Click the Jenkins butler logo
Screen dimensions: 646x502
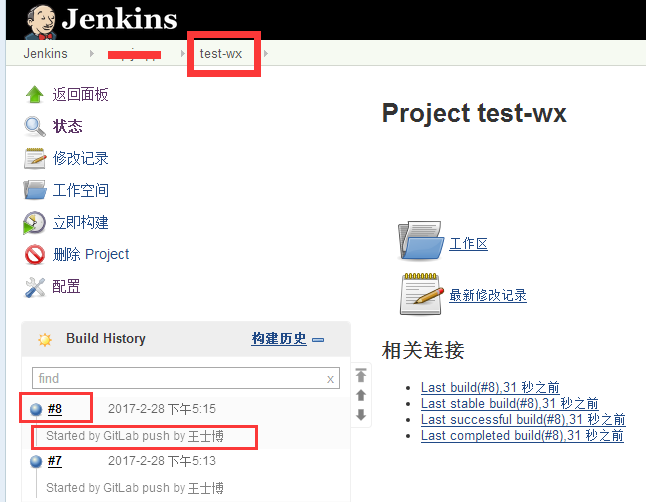click(40, 22)
